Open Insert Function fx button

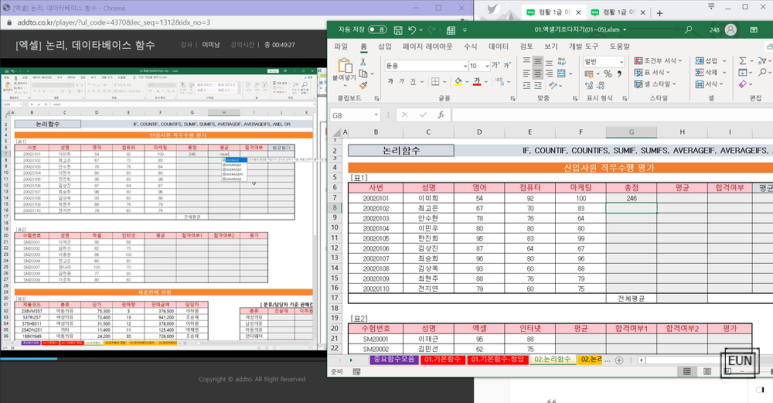441,115
